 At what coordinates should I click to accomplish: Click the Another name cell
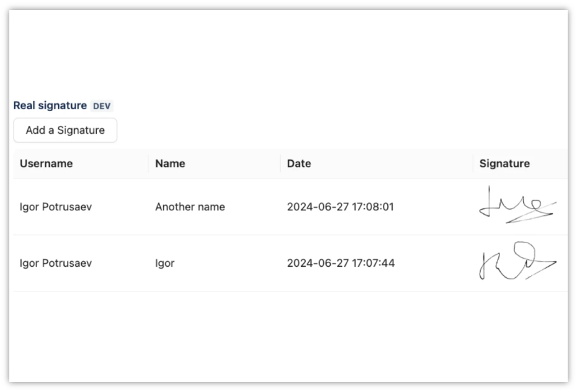click(190, 207)
